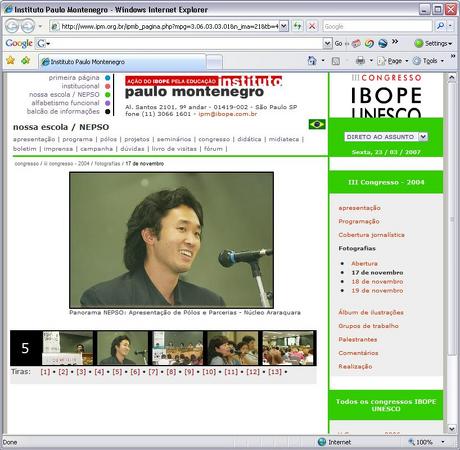This screenshot has width=460, height=450.
Task: Expand the address bar history dropdown
Action: pyautogui.click(x=283, y=26)
